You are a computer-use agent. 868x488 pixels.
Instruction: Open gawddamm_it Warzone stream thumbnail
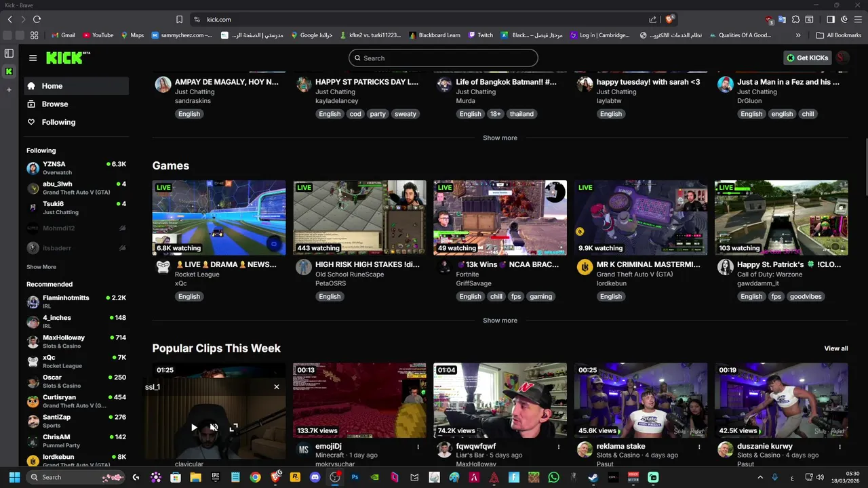[781, 218]
